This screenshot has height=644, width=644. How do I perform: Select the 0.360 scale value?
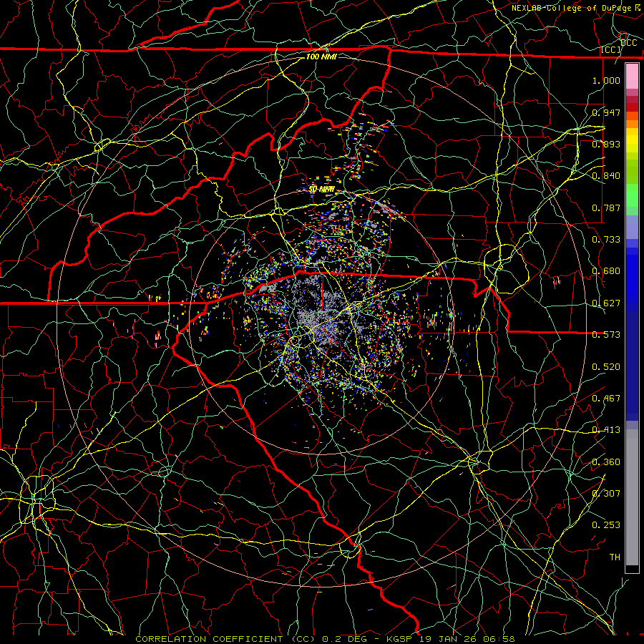coord(606,462)
